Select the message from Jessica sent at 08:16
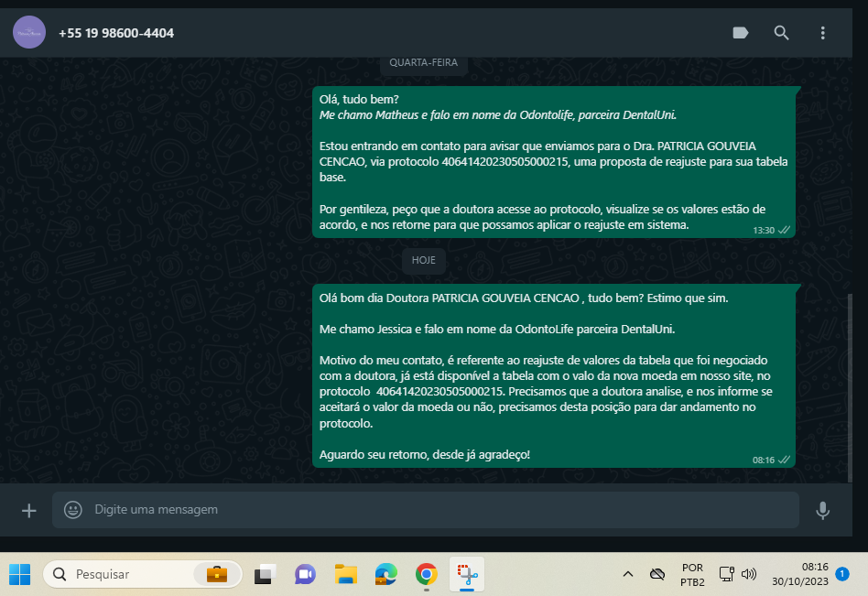This screenshot has width=868, height=596. click(554, 376)
